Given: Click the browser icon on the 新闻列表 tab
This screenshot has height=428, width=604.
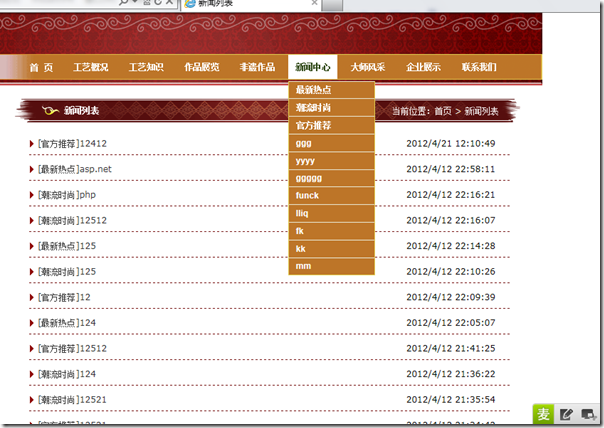Looking at the screenshot, I should (x=190, y=4).
